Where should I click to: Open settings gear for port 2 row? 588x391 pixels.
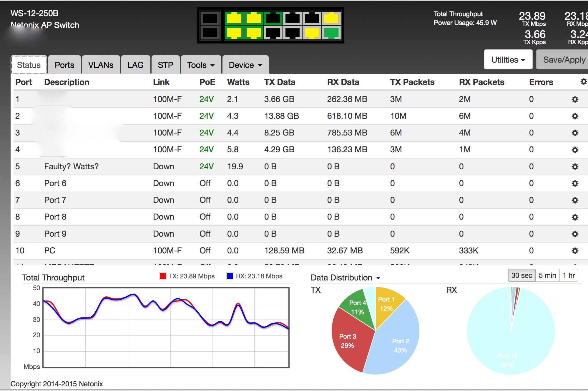point(575,116)
